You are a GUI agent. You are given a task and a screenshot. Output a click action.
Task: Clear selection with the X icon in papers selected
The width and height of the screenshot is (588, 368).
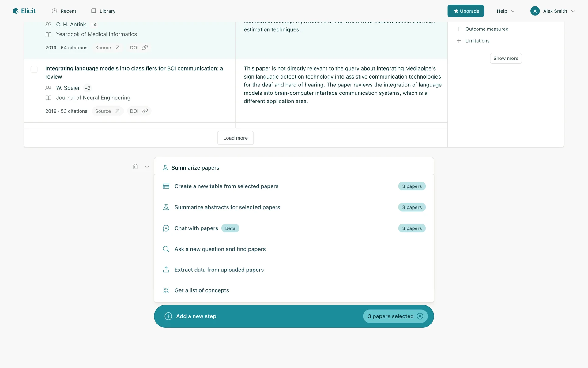[x=420, y=316]
